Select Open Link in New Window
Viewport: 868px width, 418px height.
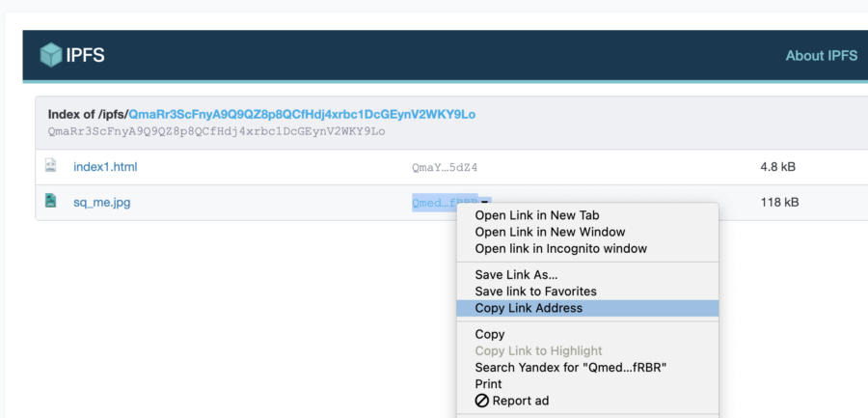[x=550, y=232]
